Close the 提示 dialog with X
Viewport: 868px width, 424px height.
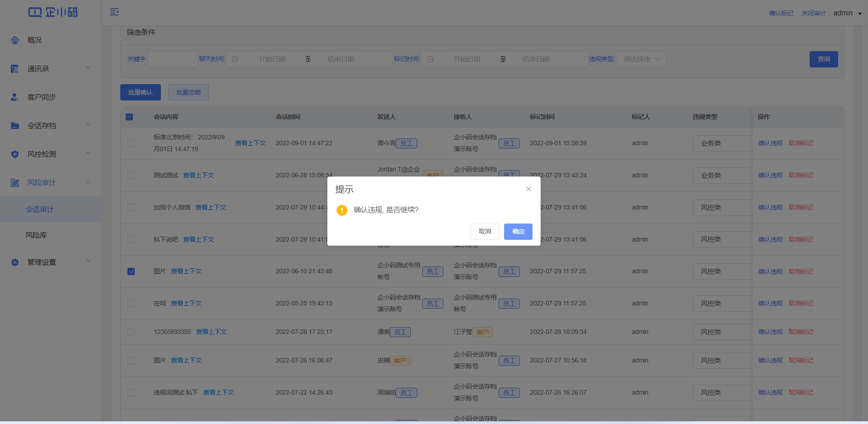pos(528,189)
